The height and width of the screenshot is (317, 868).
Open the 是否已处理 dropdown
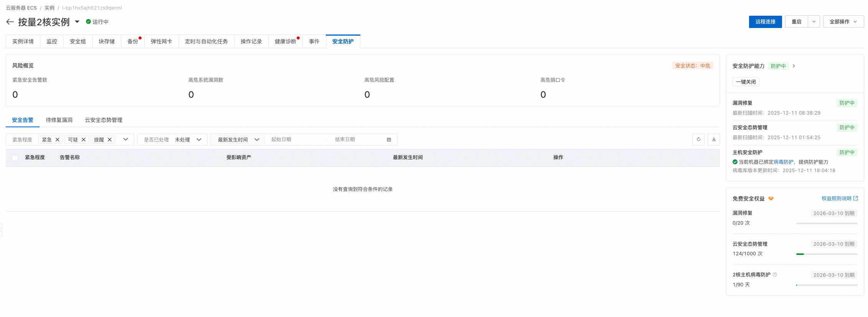[172, 140]
